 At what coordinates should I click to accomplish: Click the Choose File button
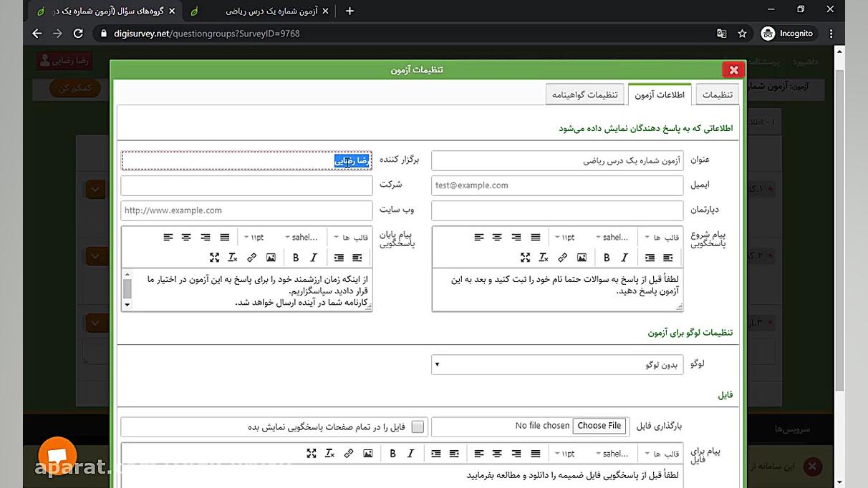coord(599,426)
